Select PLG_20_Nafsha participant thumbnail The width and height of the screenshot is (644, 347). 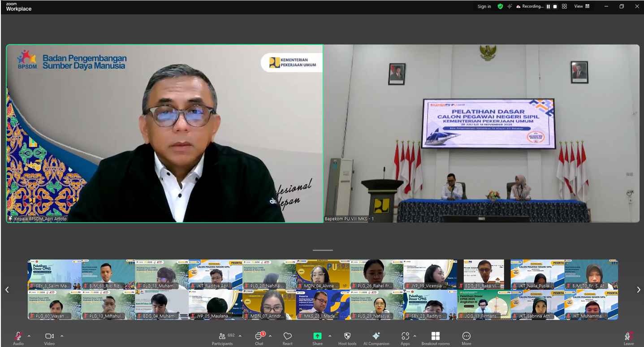(x=269, y=274)
